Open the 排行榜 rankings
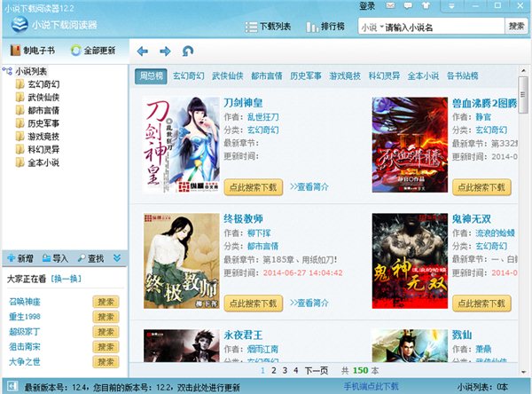The image size is (532, 394). coord(325,27)
